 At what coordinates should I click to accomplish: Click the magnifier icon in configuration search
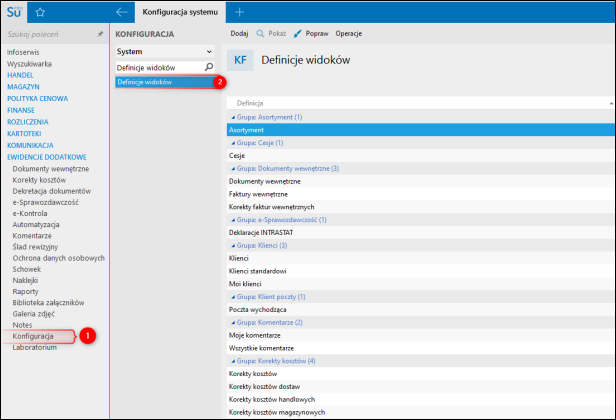(208, 67)
